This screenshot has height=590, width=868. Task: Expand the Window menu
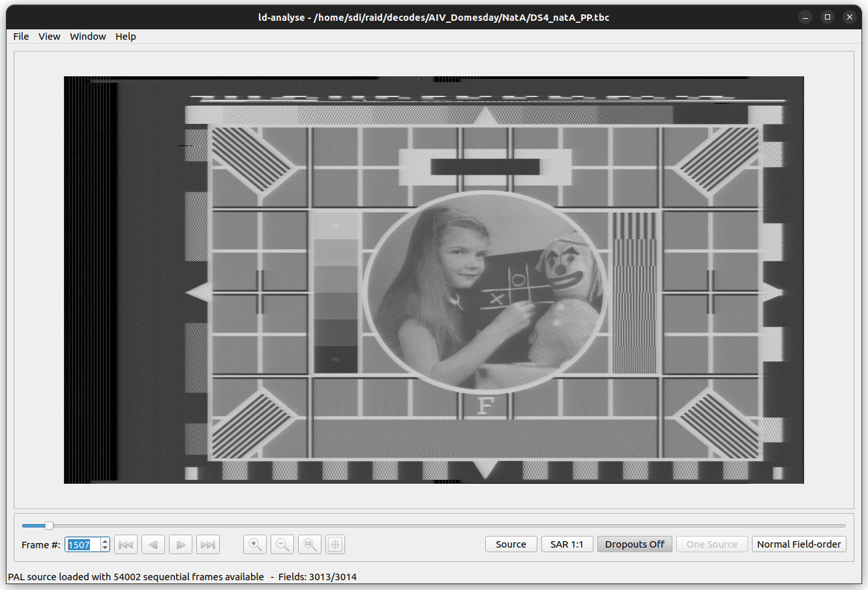tap(88, 37)
